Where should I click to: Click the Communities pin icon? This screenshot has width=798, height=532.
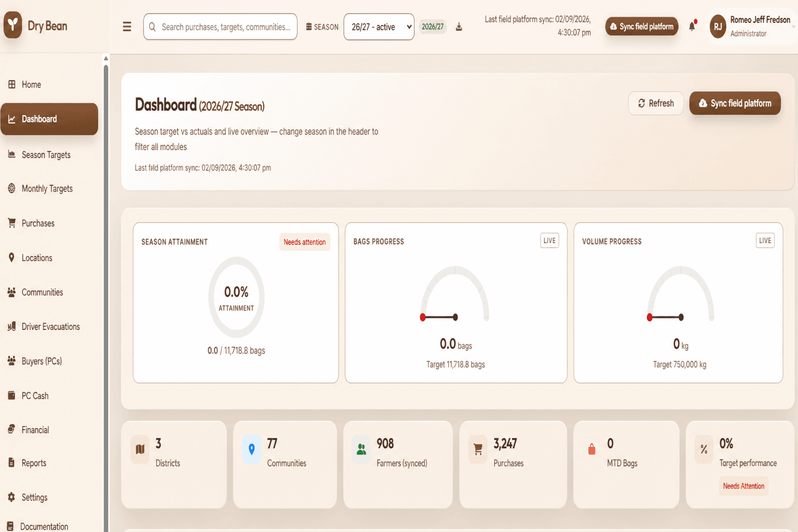[x=251, y=449]
